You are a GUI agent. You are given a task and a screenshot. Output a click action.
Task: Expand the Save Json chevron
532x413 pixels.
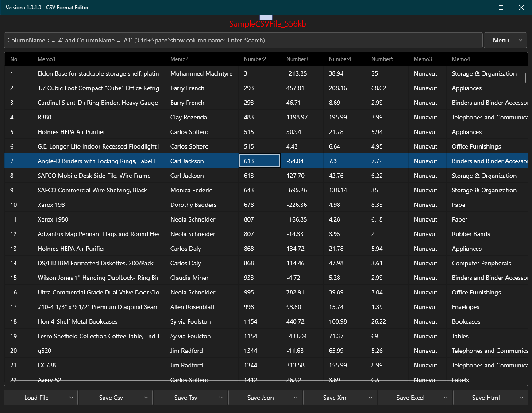tap(296, 398)
